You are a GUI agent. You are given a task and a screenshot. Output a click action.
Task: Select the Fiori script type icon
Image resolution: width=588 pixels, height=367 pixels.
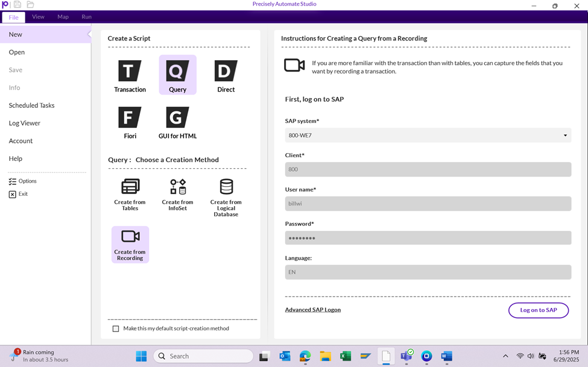click(130, 118)
